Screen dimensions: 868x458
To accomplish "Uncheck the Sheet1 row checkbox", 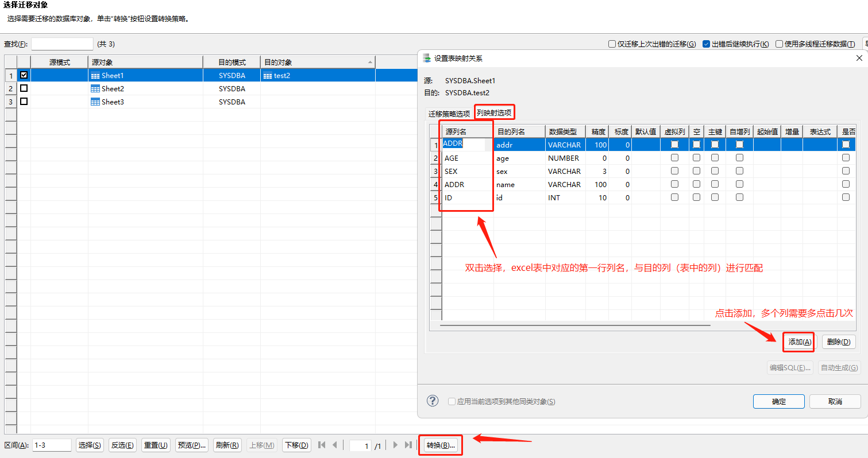I will point(24,75).
